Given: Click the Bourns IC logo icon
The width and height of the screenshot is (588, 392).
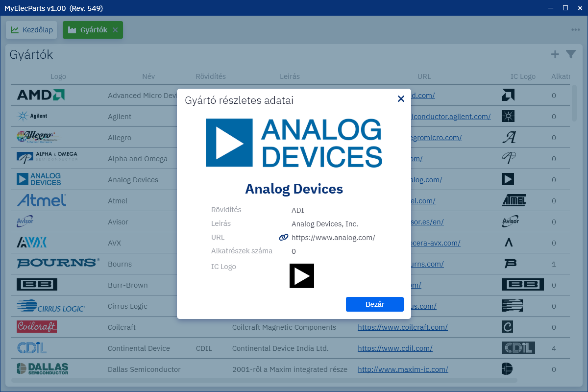Looking at the screenshot, I should pos(510,264).
